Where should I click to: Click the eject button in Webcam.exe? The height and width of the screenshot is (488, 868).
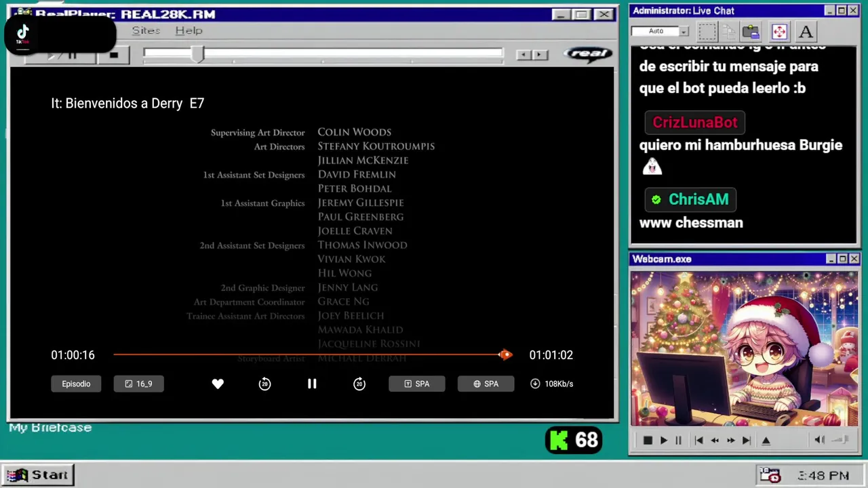766,441
